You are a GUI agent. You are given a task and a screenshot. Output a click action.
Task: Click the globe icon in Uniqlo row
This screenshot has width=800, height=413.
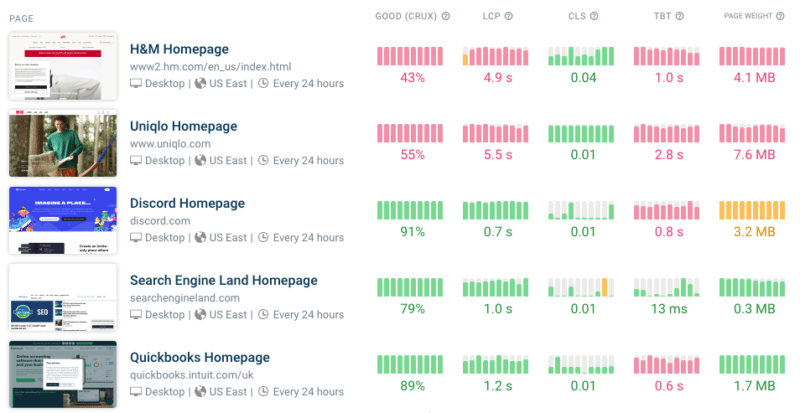click(x=201, y=160)
